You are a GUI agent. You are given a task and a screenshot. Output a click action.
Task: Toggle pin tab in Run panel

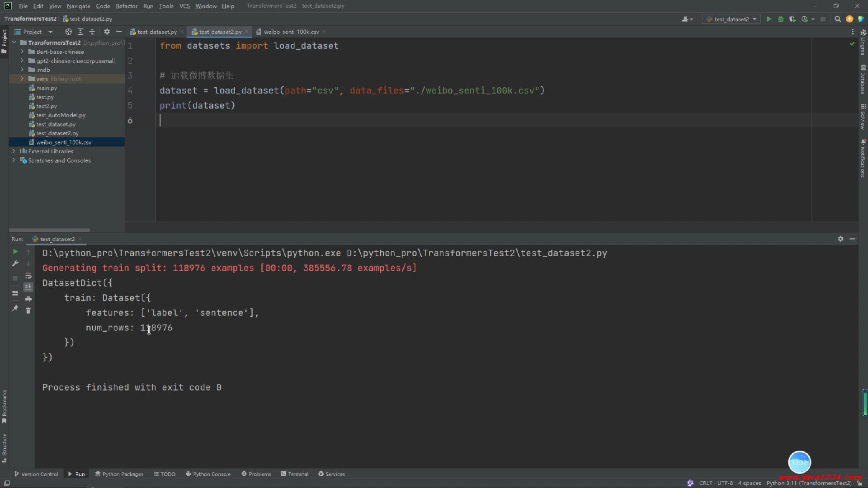(15, 308)
